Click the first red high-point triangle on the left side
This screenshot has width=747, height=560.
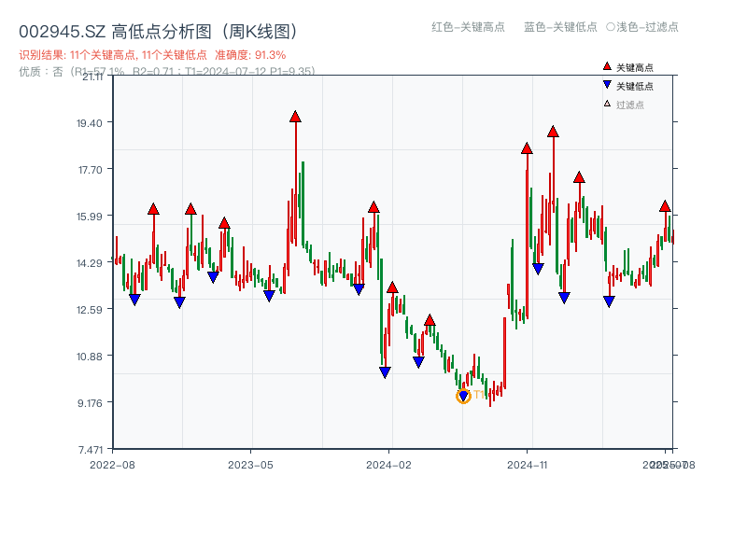[152, 209]
